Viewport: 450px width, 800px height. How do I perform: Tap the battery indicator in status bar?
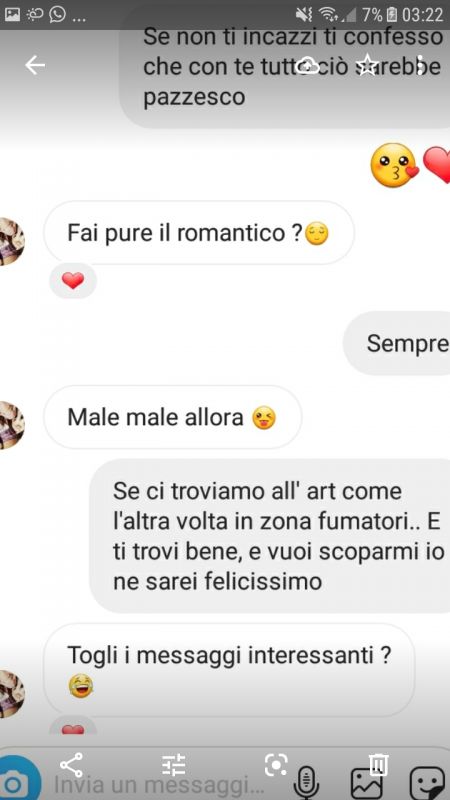coord(392,14)
